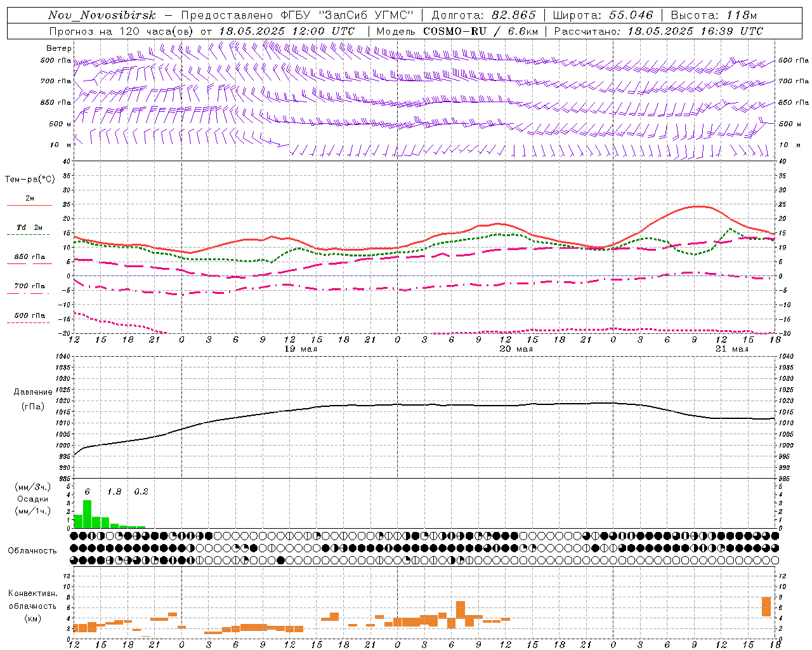Select the provider text ФГБУ "ЗапСиб УГМС"

(347, 15)
